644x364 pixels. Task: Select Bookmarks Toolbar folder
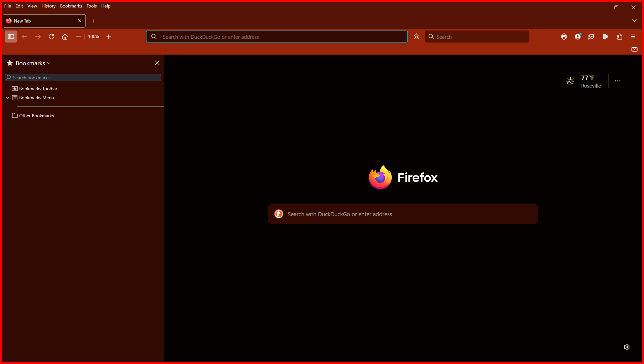coord(34,89)
